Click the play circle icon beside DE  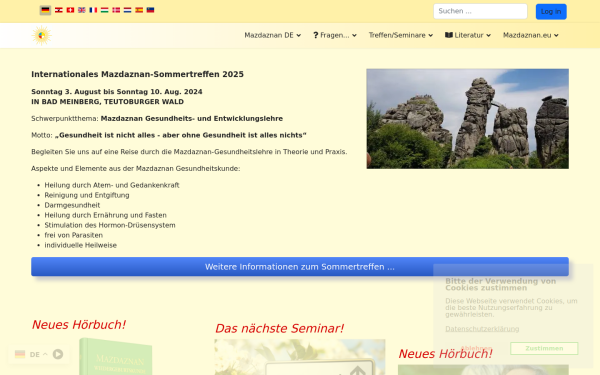tap(58, 354)
